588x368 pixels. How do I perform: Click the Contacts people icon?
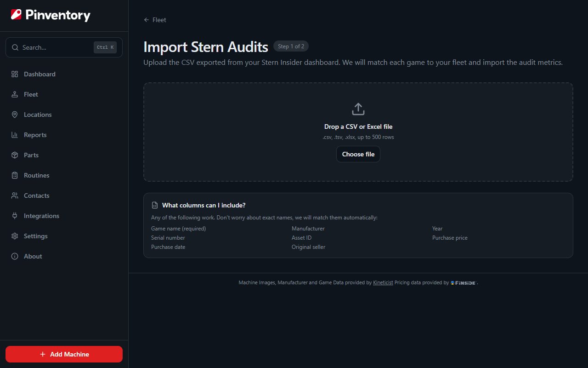point(15,195)
